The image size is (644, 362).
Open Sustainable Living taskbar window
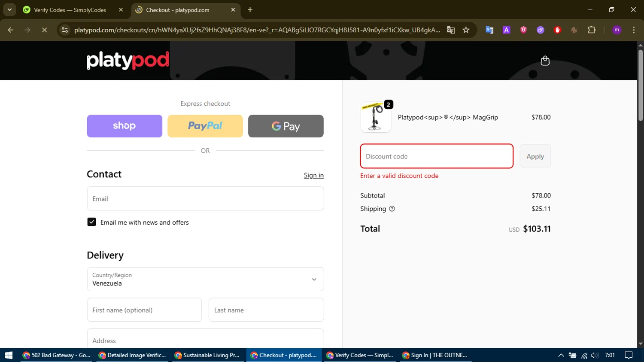pyautogui.click(x=208, y=355)
